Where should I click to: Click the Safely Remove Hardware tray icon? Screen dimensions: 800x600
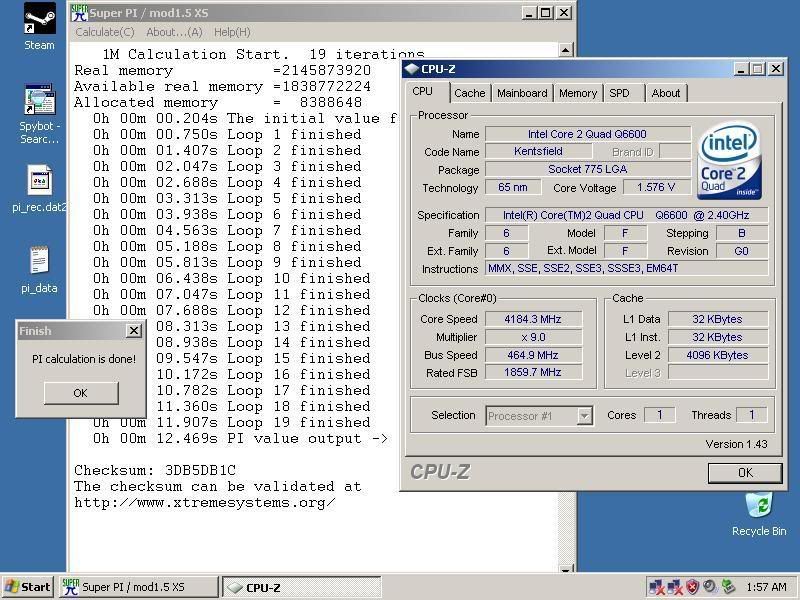coord(728,587)
